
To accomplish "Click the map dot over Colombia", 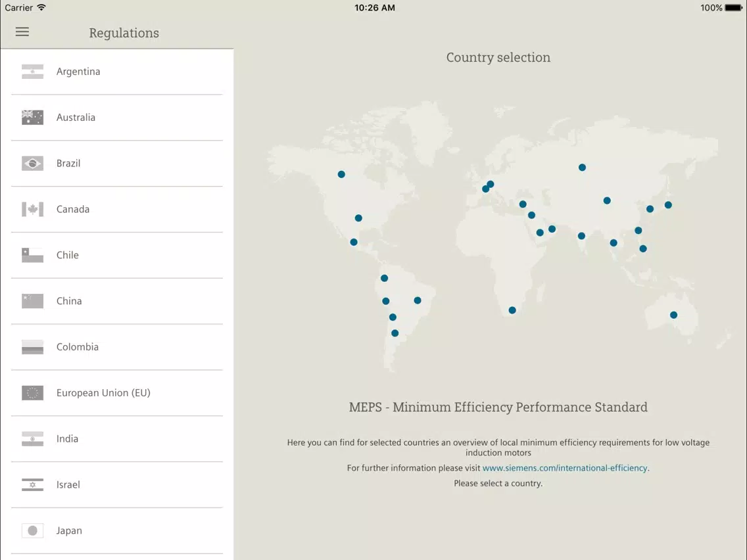I will pos(384,278).
